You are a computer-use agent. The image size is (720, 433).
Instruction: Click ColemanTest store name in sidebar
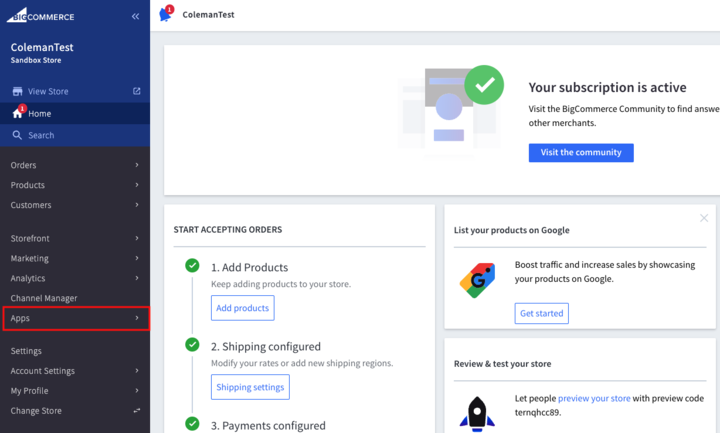tap(42, 47)
